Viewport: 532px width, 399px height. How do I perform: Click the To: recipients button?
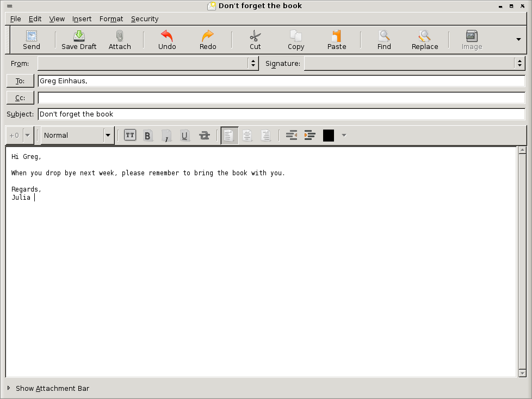tap(20, 81)
